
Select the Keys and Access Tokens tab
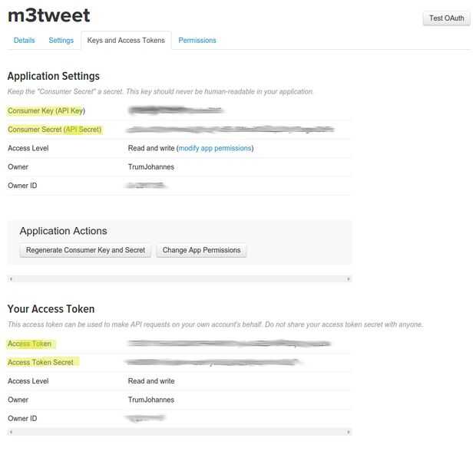click(x=126, y=40)
